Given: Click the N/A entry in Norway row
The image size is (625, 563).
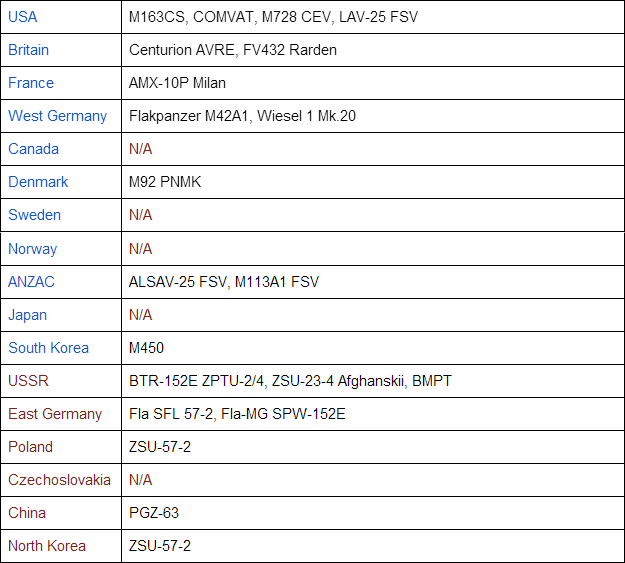Looking at the screenshot, I should point(141,249).
